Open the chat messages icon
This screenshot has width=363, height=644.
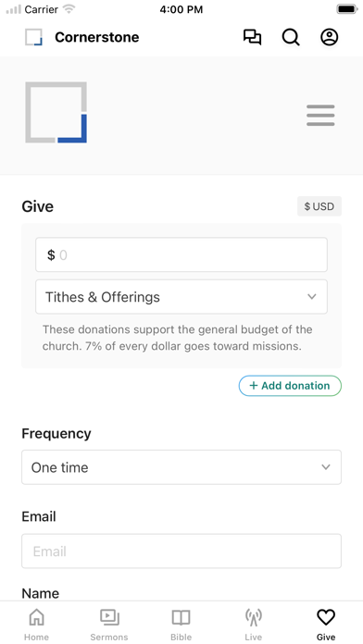[252, 37]
